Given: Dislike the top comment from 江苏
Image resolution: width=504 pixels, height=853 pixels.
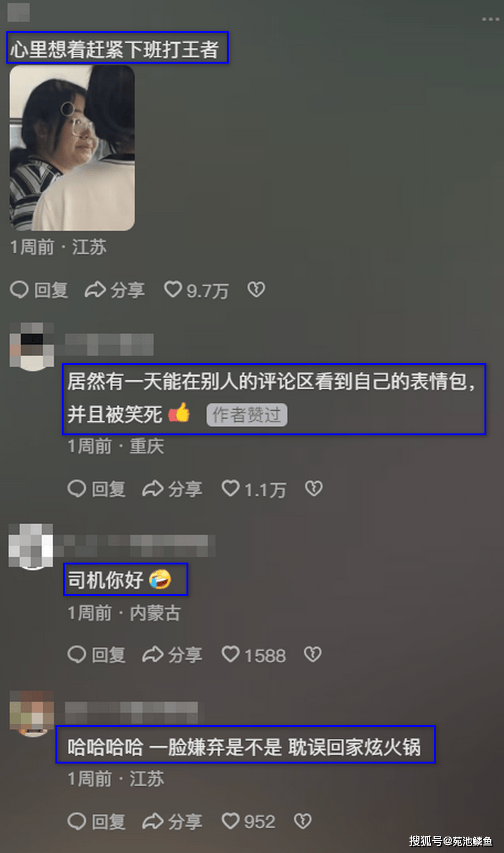Looking at the screenshot, I should (256, 290).
